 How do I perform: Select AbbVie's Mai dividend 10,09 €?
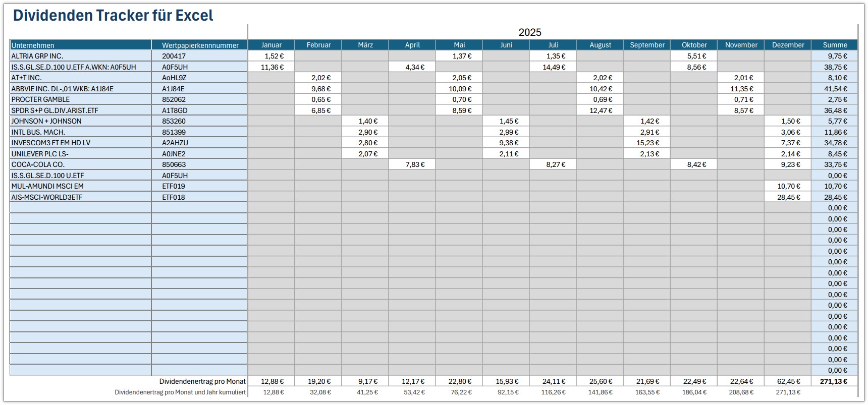[460, 89]
